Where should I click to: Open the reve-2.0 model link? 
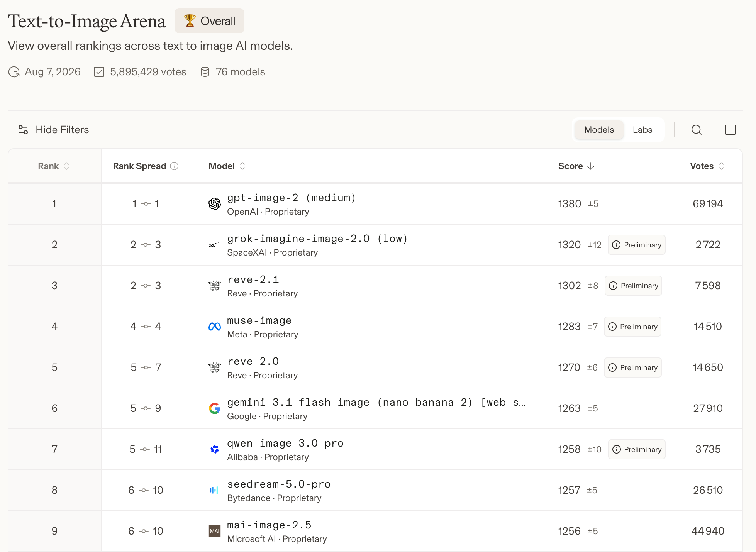[x=253, y=361]
